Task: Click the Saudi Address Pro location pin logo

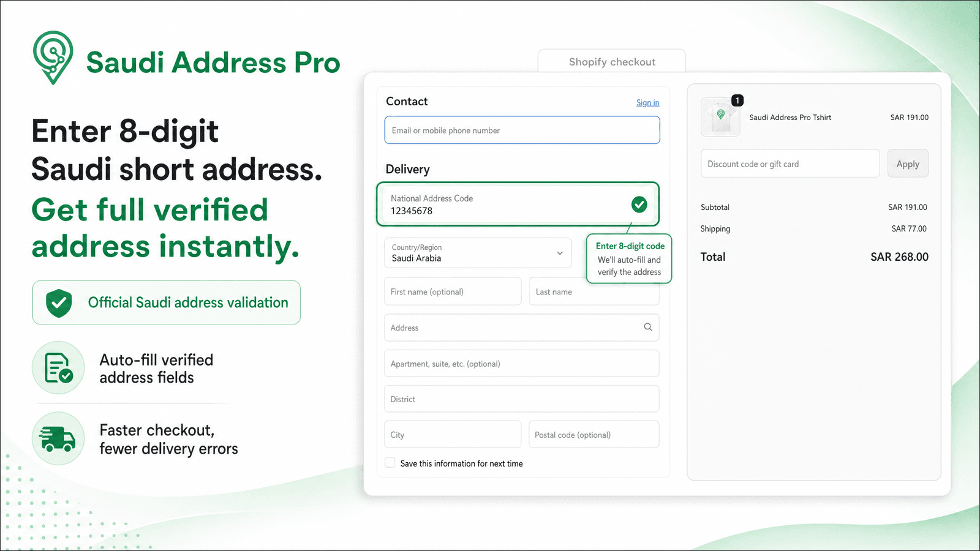Action: tap(53, 58)
